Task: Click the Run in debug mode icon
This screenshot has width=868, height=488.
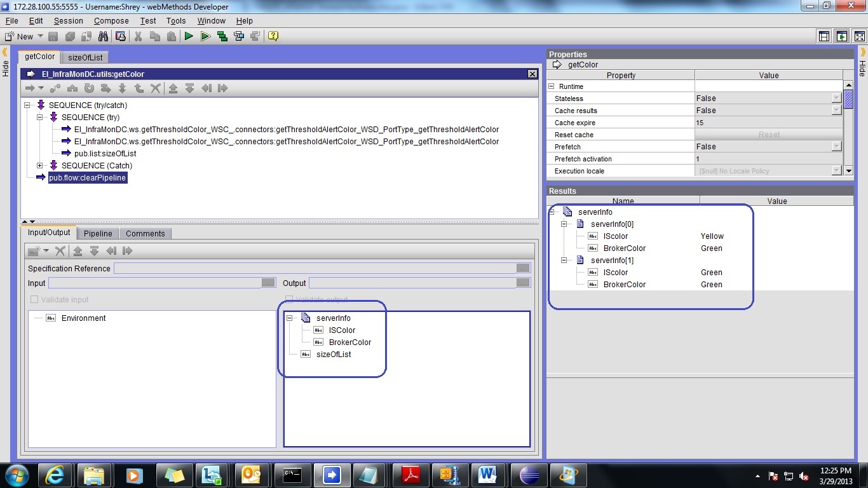Action: 205,36
